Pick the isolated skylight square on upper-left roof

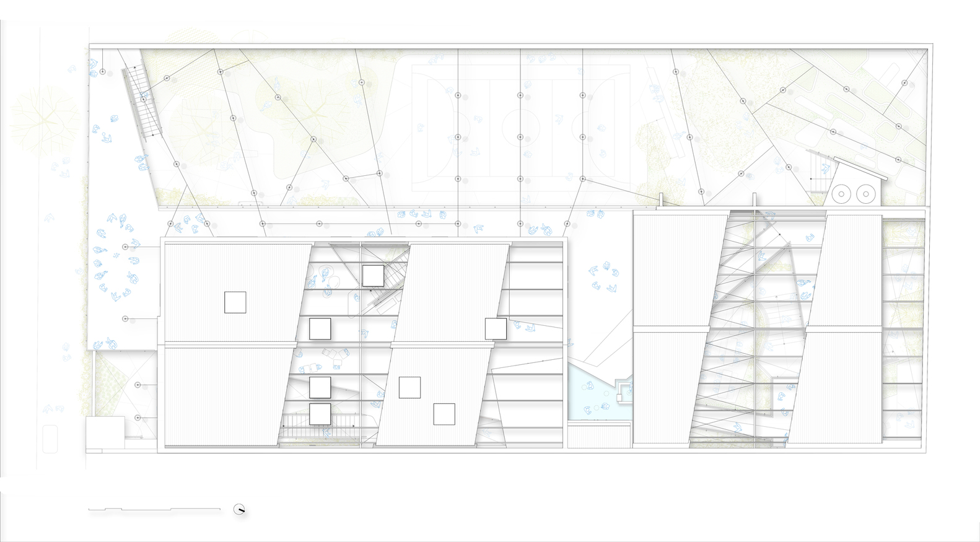pos(235,302)
